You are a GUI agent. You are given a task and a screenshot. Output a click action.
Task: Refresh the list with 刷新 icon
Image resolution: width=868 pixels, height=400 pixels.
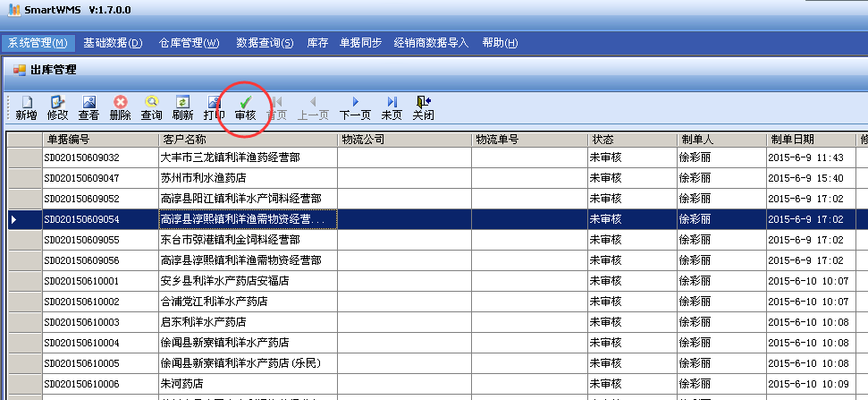click(x=182, y=102)
